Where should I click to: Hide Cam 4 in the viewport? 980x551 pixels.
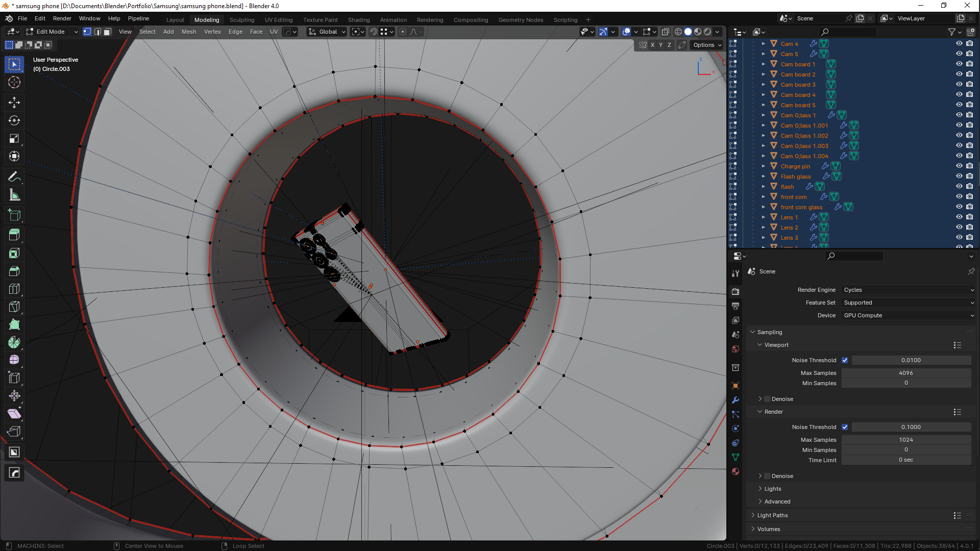(x=959, y=43)
